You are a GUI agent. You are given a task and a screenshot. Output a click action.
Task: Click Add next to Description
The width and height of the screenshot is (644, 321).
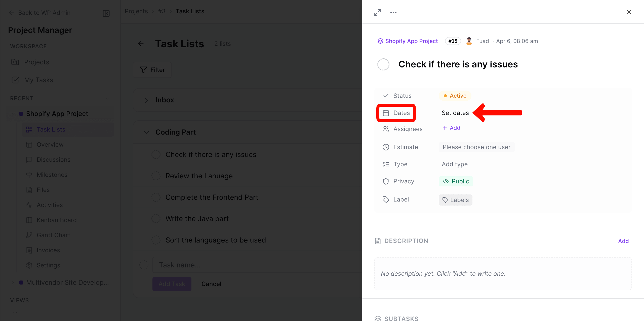[x=623, y=241]
